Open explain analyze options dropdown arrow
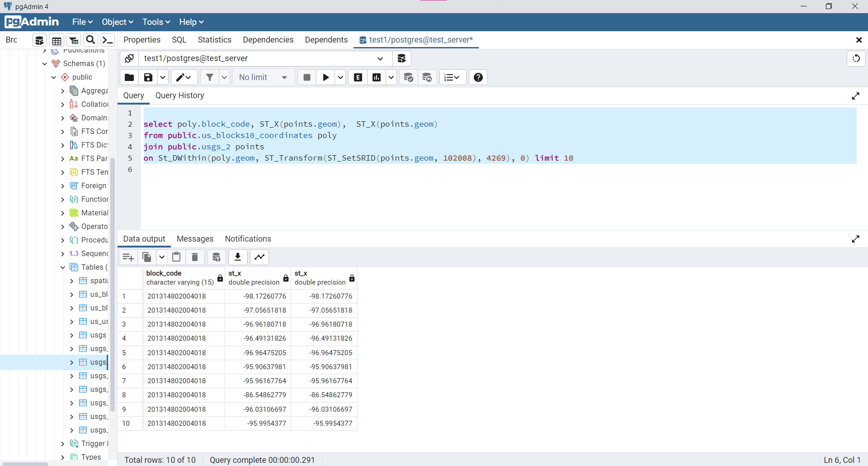Screen dimensions: 868x466 click(x=391, y=77)
